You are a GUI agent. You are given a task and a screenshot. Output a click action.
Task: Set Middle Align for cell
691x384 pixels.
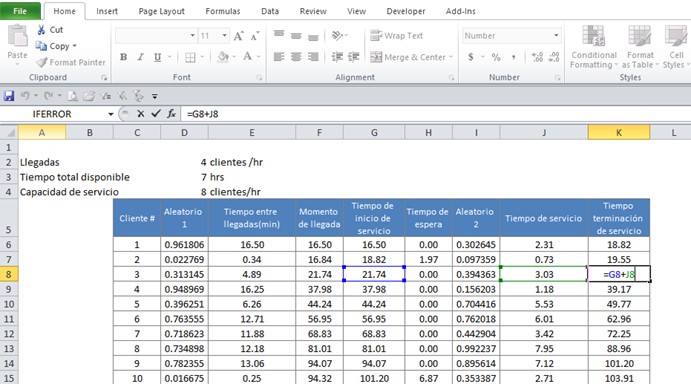[x=296, y=35]
